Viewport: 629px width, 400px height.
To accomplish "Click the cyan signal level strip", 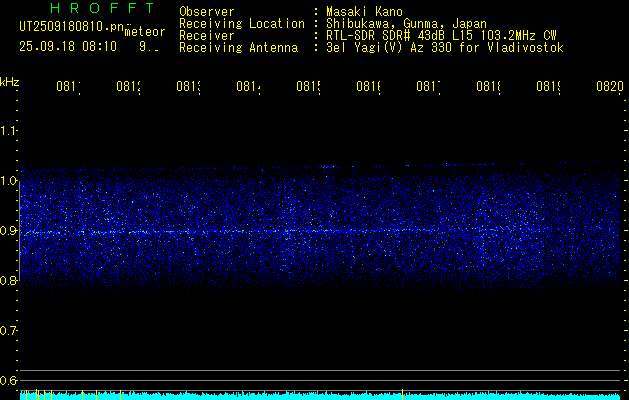I will 320,396.
